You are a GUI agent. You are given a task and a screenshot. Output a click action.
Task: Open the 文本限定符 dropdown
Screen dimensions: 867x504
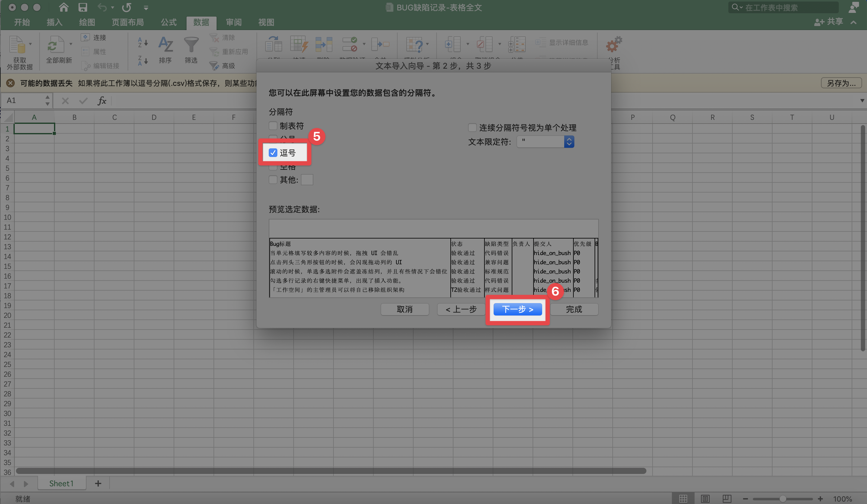[569, 141]
